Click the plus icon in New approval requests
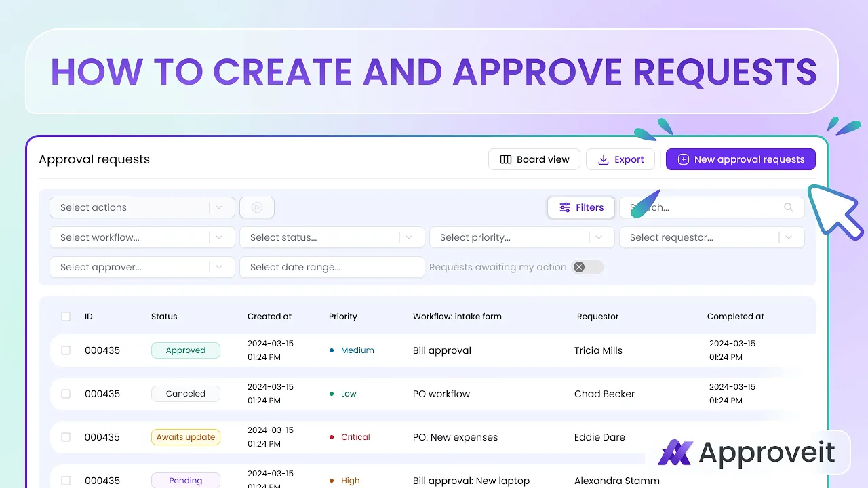The image size is (868, 488). point(683,159)
